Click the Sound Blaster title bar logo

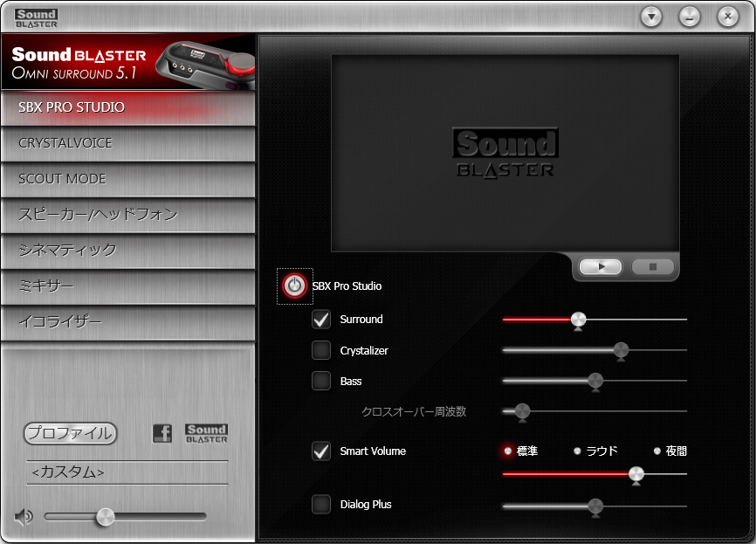[x=36, y=18]
